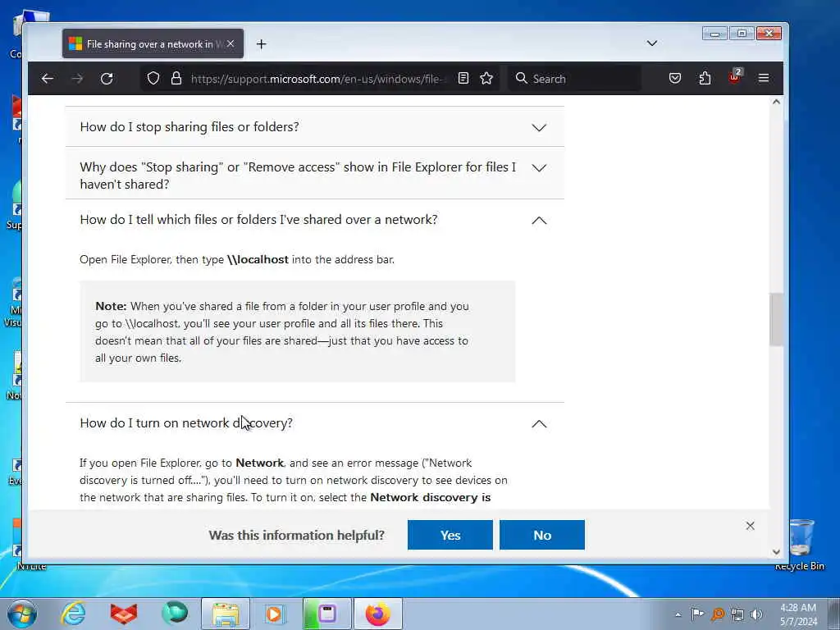Image resolution: width=840 pixels, height=630 pixels.
Task: Select the Recycle Bin desktop icon
Action: 799,544
